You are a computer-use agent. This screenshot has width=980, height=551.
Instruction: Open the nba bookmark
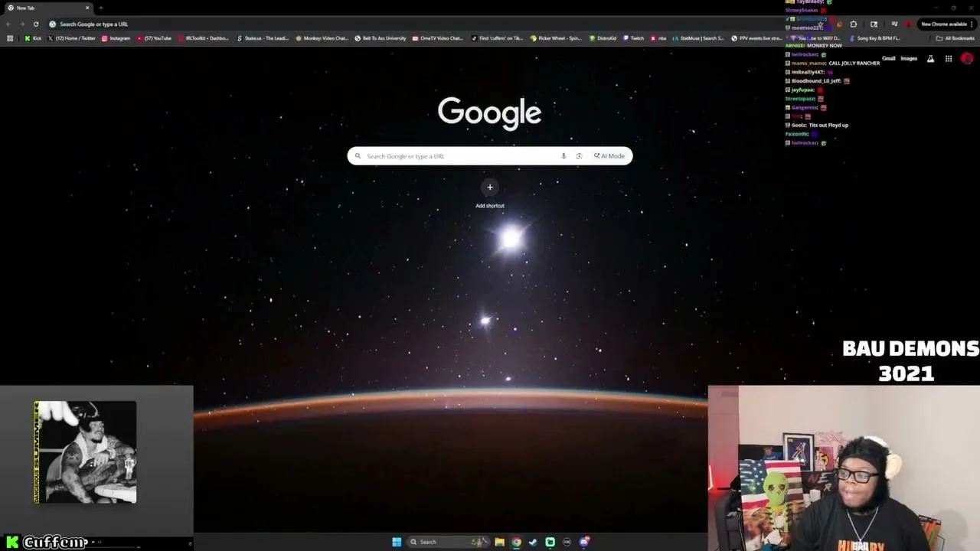658,38
